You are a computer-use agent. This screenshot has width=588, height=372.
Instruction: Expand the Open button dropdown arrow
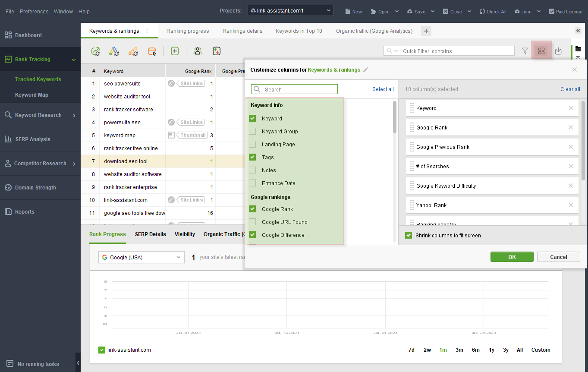click(x=397, y=12)
